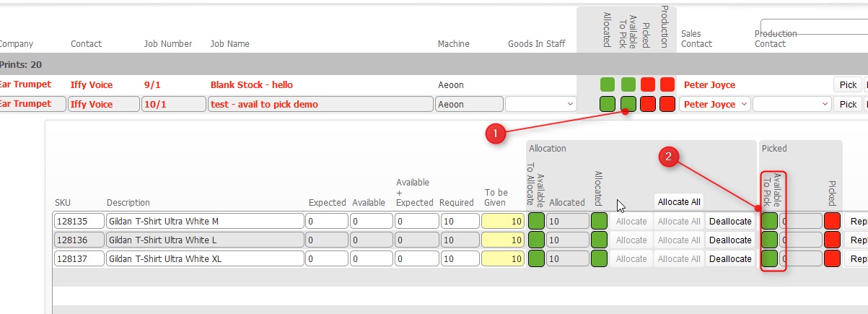Click Required field for Gildan Ultra White XL
Screen dimensions: 868x314
point(459,258)
